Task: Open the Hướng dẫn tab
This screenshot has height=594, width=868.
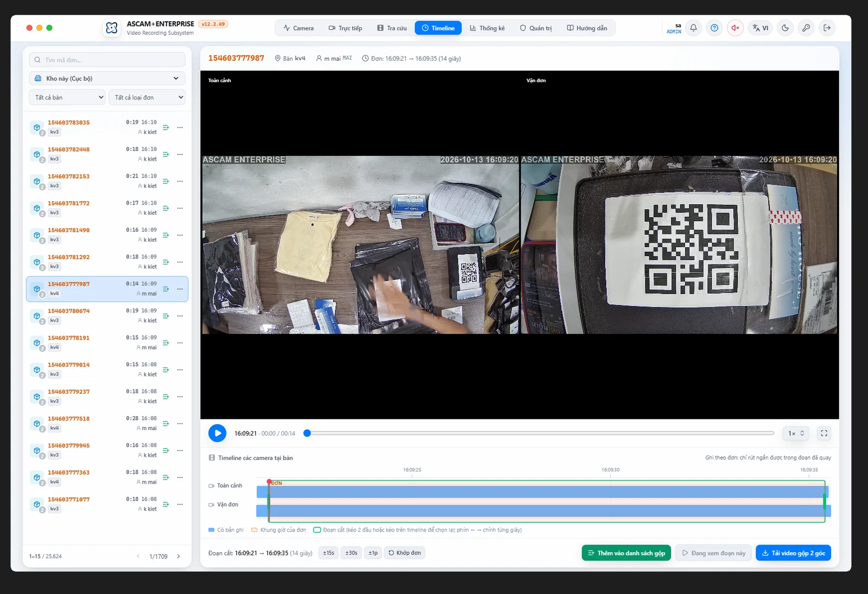Action: pos(587,28)
